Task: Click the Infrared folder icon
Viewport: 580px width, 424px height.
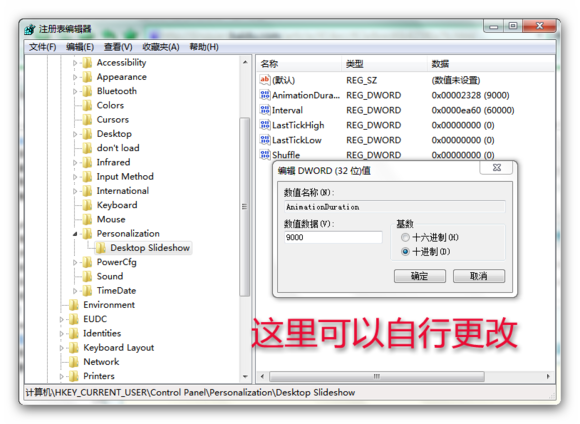Action: [87, 162]
